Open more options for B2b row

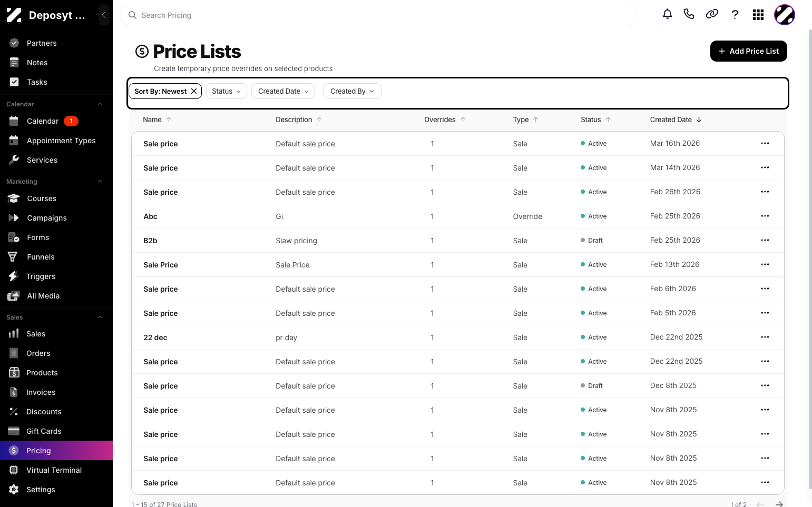(765, 240)
